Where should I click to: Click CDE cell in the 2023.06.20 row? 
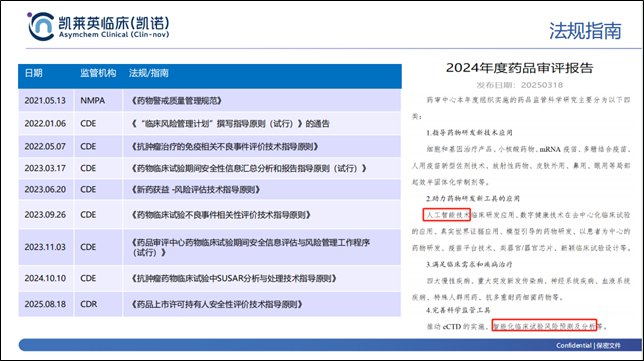(88, 190)
